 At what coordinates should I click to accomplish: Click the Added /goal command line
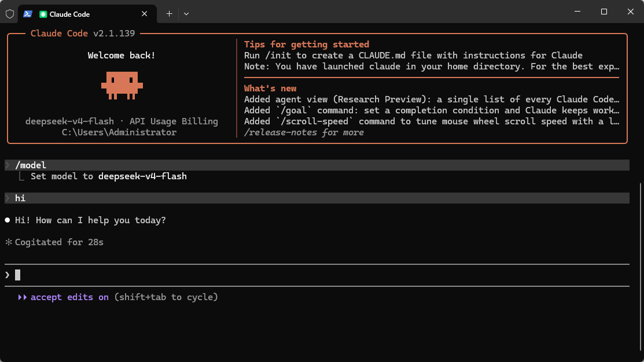(432, 110)
